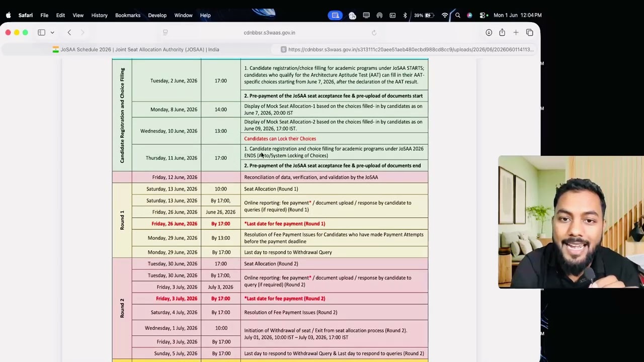Click the 'Round 1' vertical label
This screenshot has width=644, height=362.
click(x=122, y=220)
